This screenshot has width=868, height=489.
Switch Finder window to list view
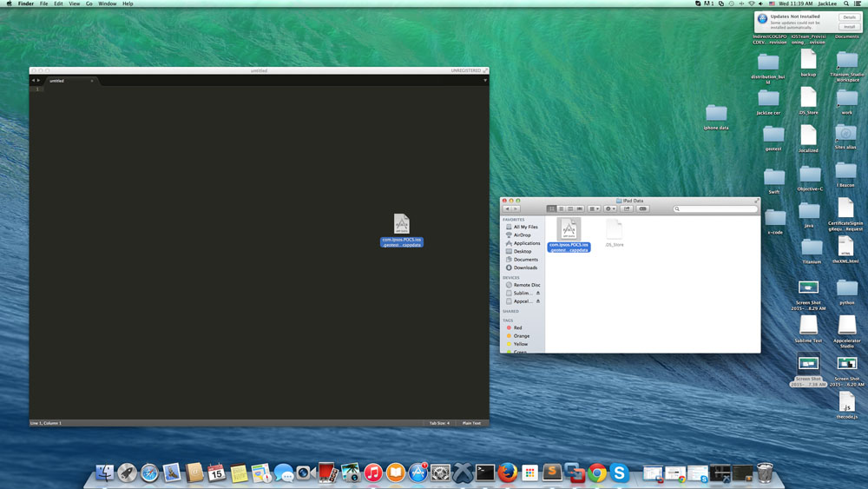click(x=561, y=208)
